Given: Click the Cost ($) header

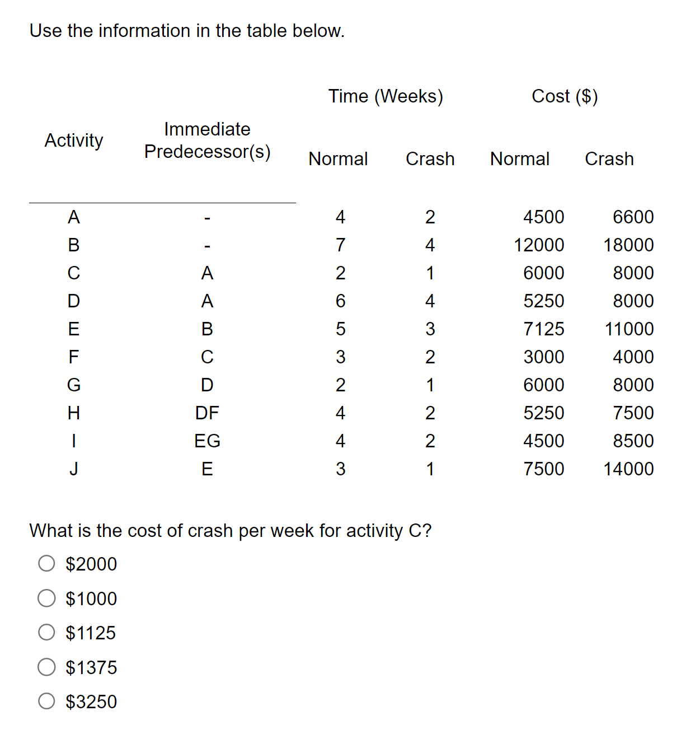Looking at the screenshot, I should click(x=564, y=96).
